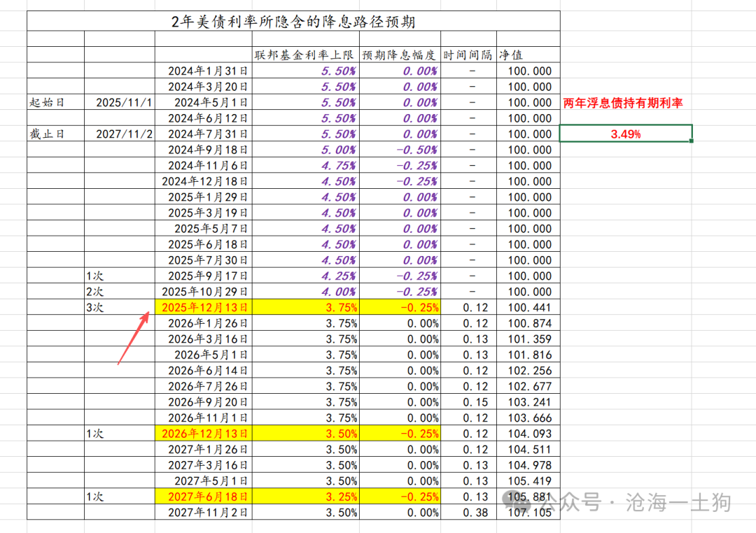Select the final net value 107.105

tap(529, 513)
